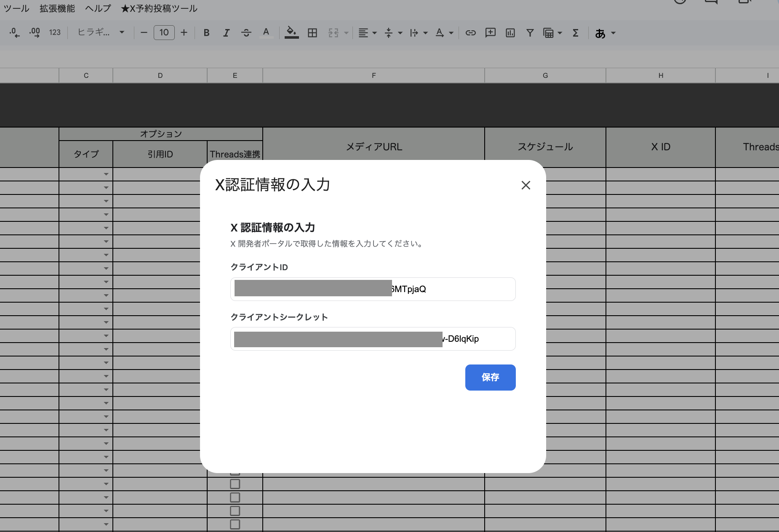Open the font family dropdown ヒラギ...

tap(101, 32)
